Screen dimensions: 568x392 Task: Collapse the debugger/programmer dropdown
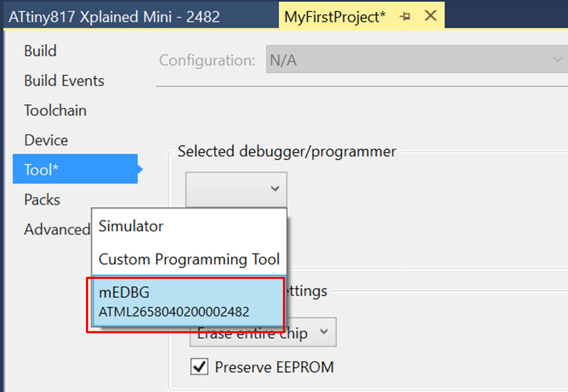236,189
